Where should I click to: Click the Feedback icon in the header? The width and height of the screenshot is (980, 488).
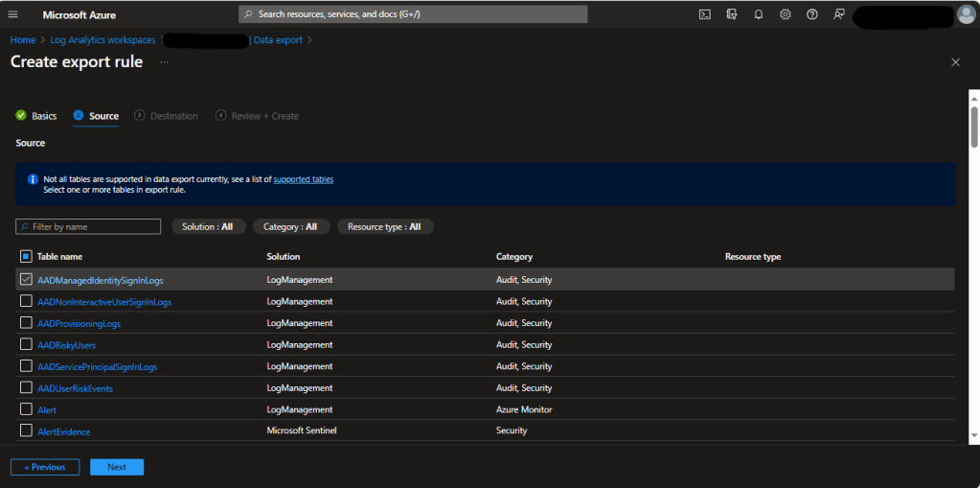[x=839, y=14]
